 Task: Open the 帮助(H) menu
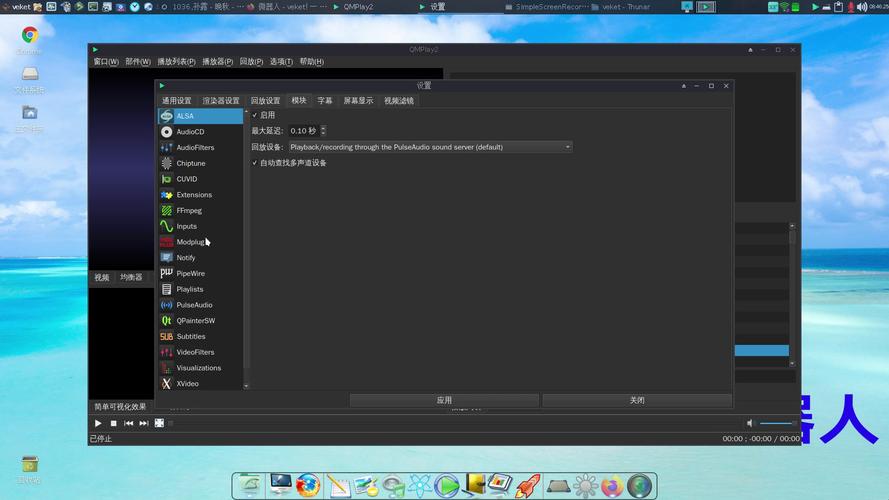312,61
